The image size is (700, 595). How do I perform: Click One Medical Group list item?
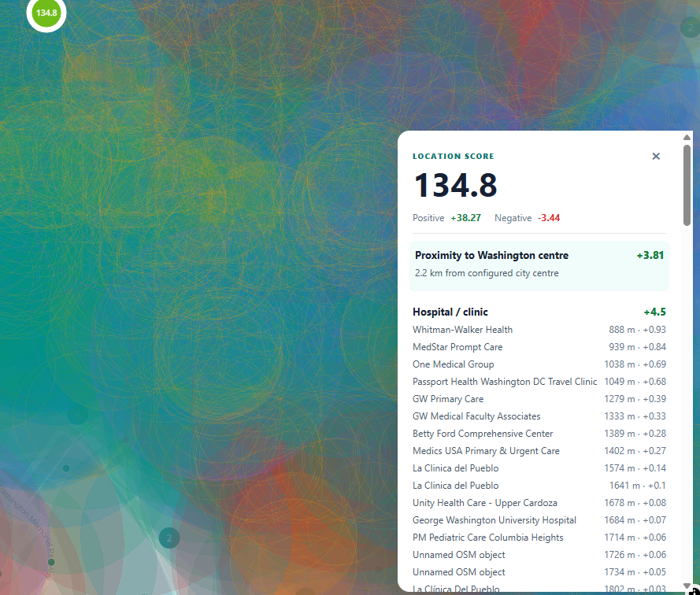(539, 364)
